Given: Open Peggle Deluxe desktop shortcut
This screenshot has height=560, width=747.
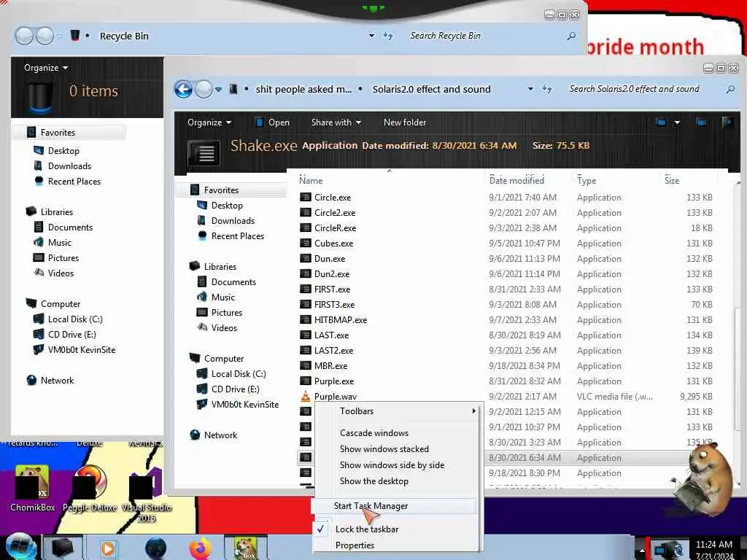Looking at the screenshot, I should click(90, 489).
